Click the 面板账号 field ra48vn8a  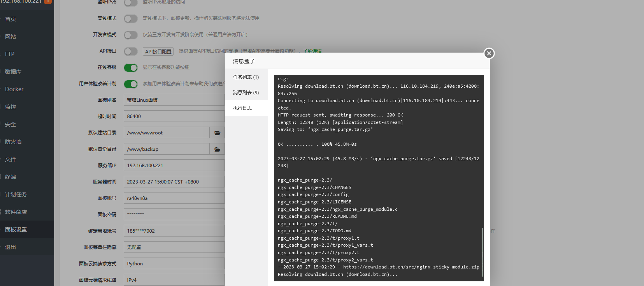point(174,198)
